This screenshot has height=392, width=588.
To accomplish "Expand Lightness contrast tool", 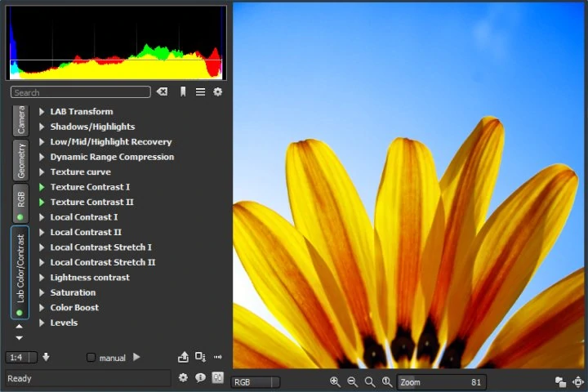I will 42,278.
